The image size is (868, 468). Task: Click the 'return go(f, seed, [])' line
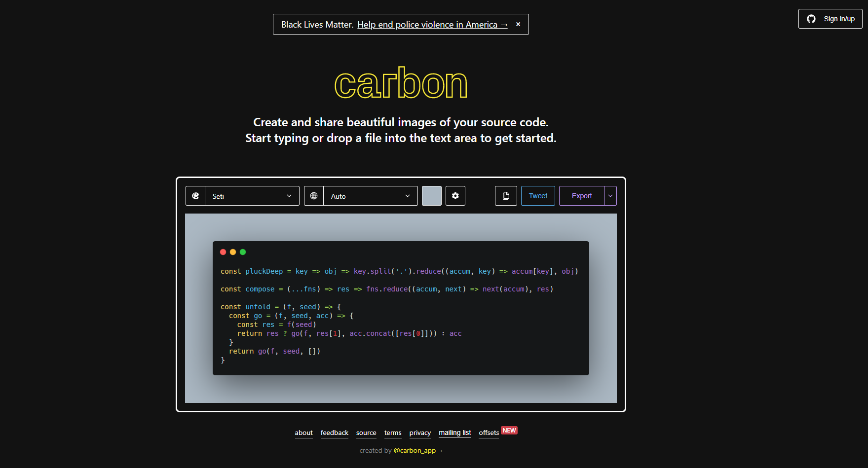[275, 351]
